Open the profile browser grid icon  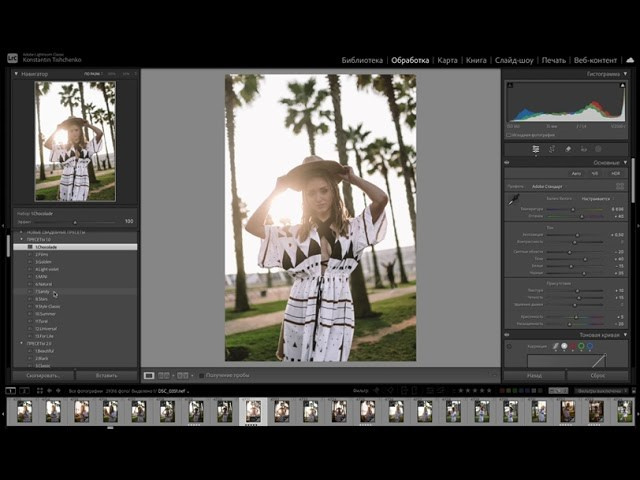(x=620, y=186)
